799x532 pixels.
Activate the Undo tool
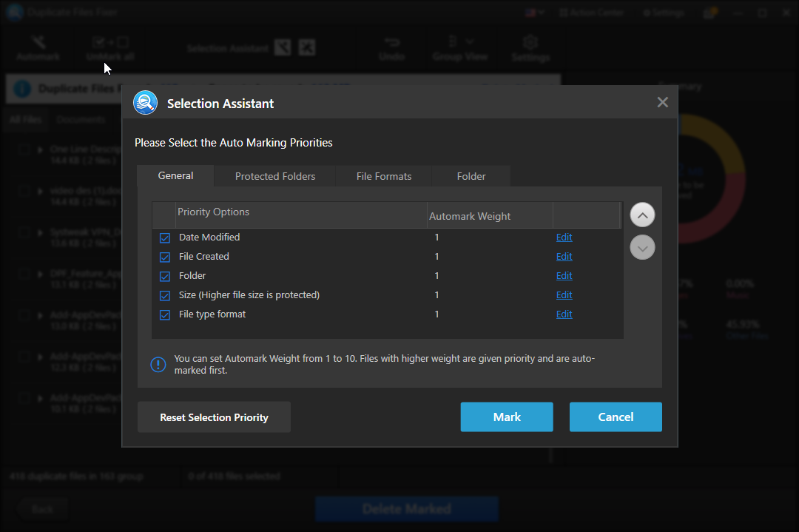[x=391, y=47]
